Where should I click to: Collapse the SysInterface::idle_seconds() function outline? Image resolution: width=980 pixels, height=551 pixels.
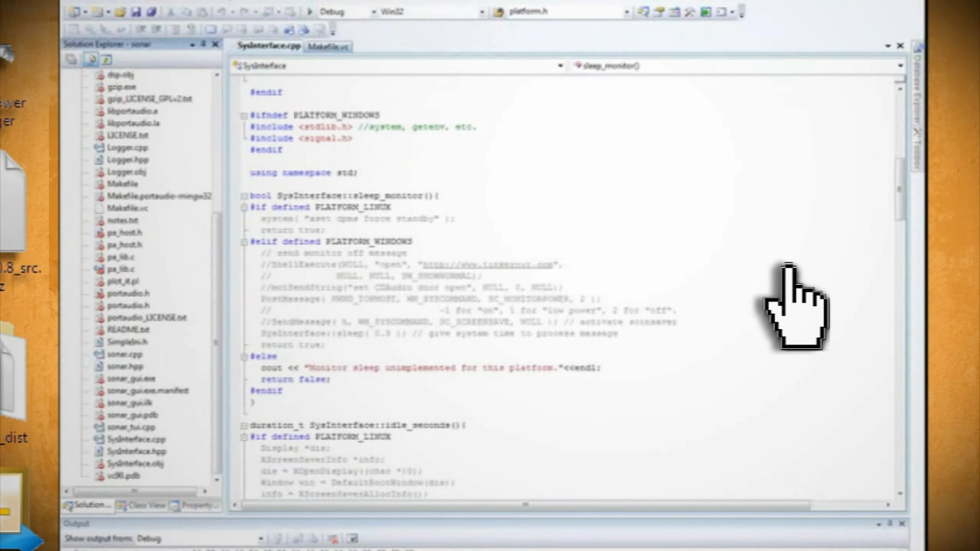(x=244, y=425)
